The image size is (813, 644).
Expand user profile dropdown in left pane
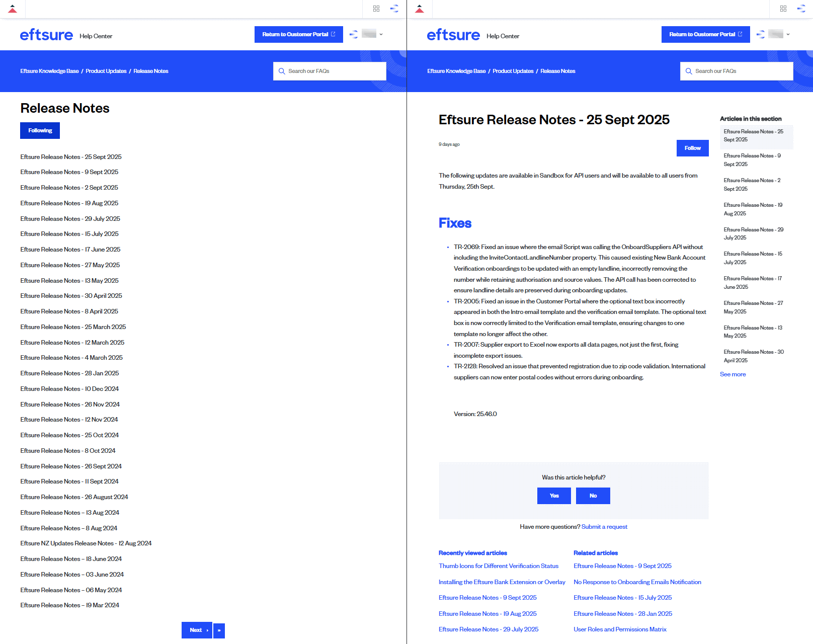click(x=381, y=34)
